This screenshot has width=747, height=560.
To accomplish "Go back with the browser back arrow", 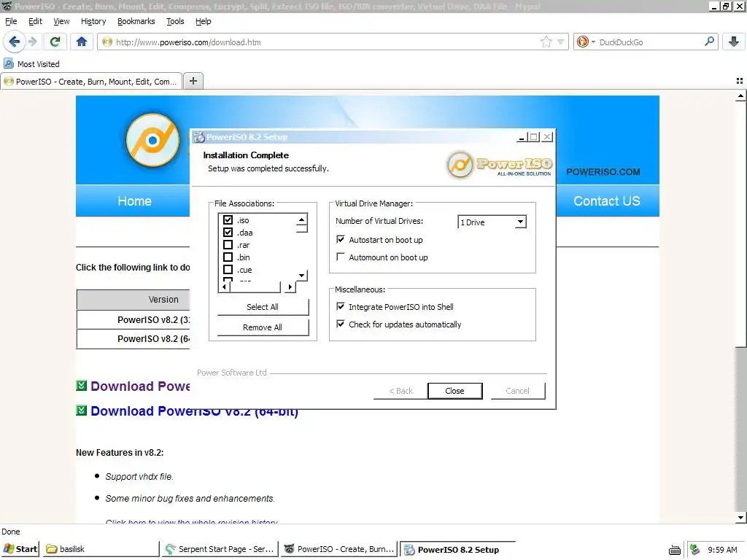I will (x=14, y=42).
